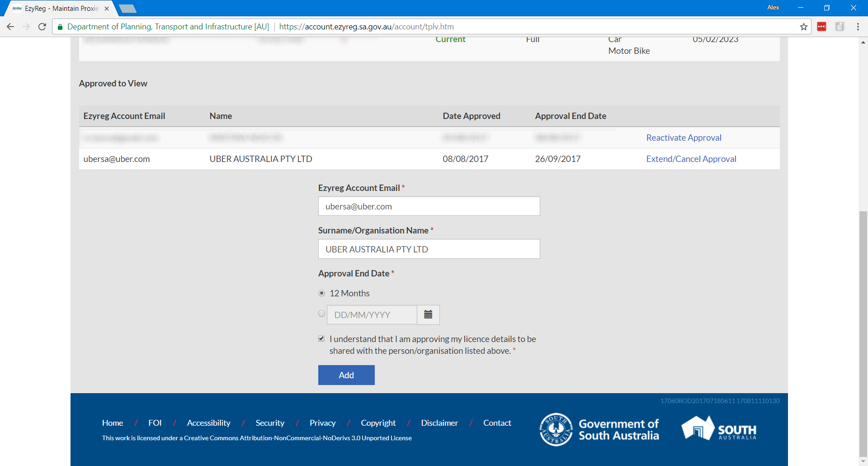The height and width of the screenshot is (466, 868).
Task: Click the scrollbar up arrow
Action: pyautogui.click(x=863, y=42)
